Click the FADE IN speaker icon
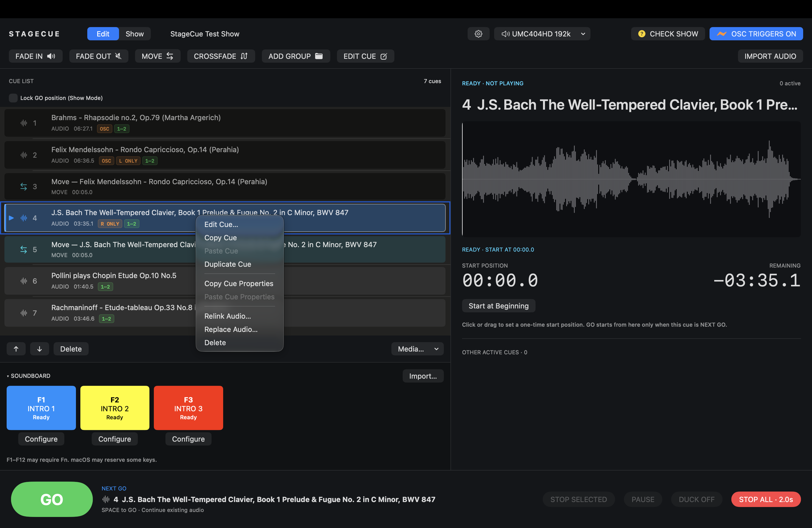 coord(51,56)
